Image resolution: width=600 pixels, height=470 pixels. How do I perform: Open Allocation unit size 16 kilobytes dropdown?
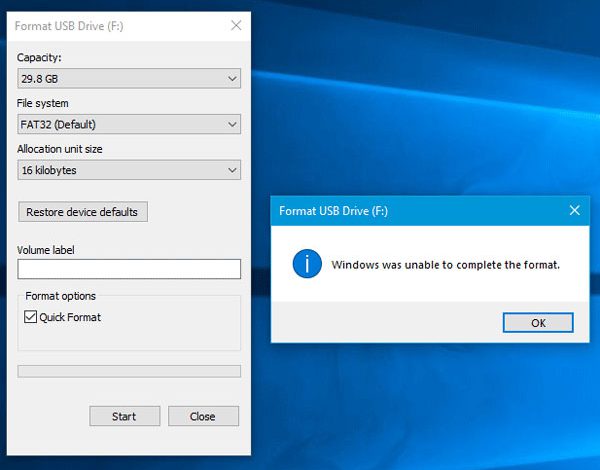click(129, 170)
